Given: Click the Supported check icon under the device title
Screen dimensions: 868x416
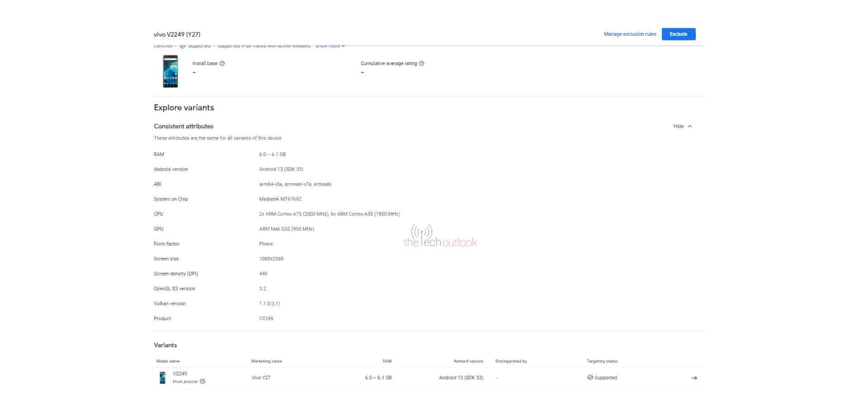Looking at the screenshot, I should point(183,46).
